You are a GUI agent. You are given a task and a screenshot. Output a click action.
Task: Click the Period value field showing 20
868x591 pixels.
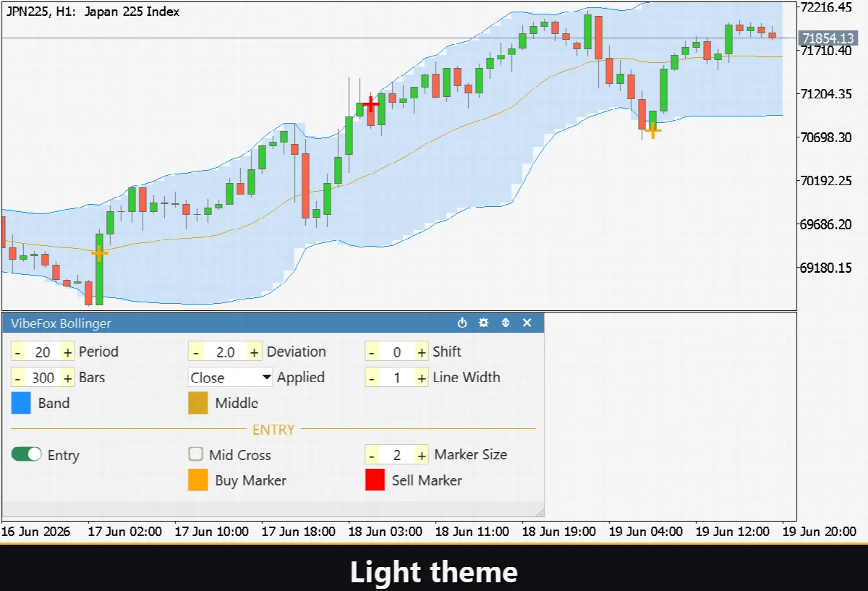tap(43, 352)
